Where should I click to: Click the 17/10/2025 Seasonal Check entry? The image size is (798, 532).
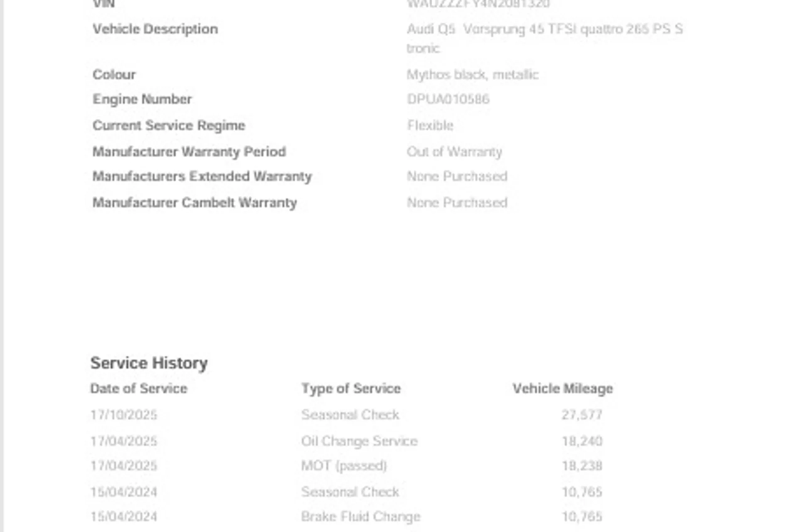350,415
